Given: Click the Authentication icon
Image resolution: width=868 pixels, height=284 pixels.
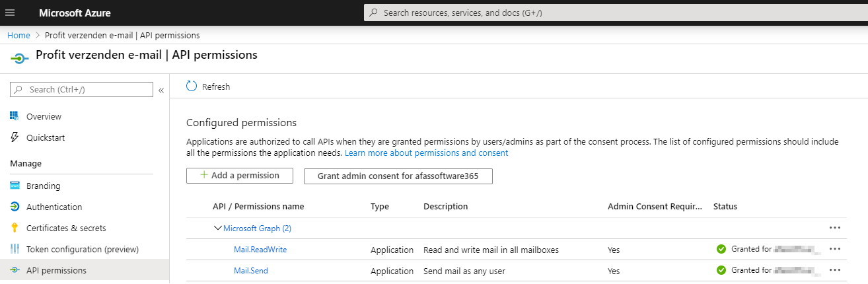Looking at the screenshot, I should click(15, 207).
